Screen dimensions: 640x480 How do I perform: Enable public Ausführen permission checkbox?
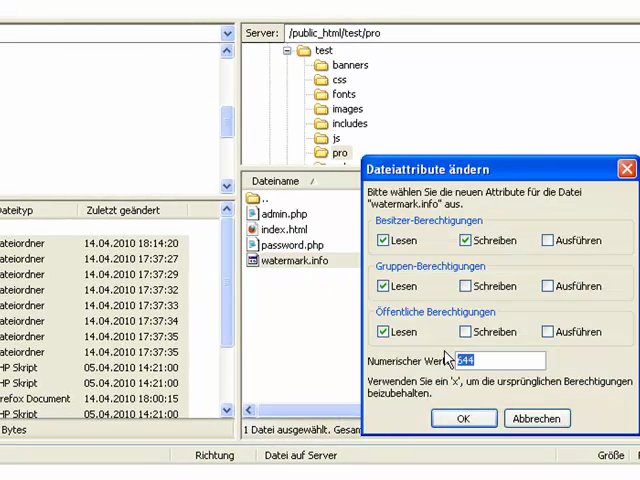[547, 332]
